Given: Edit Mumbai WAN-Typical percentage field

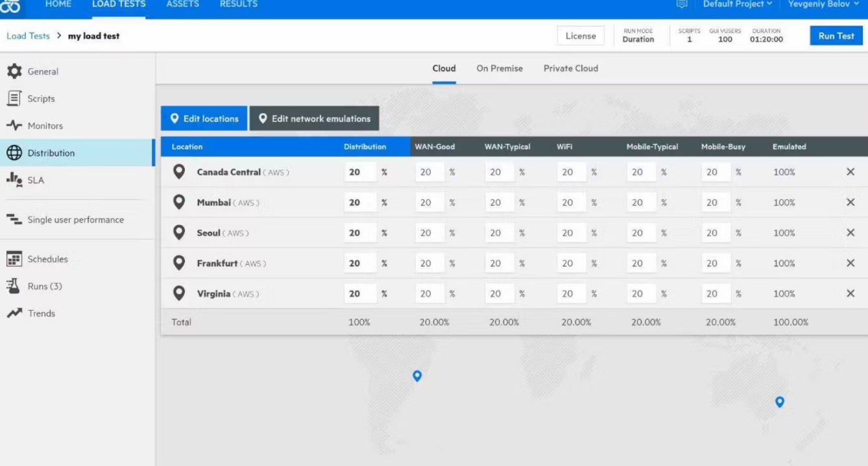Looking at the screenshot, I should pyautogui.click(x=500, y=202).
